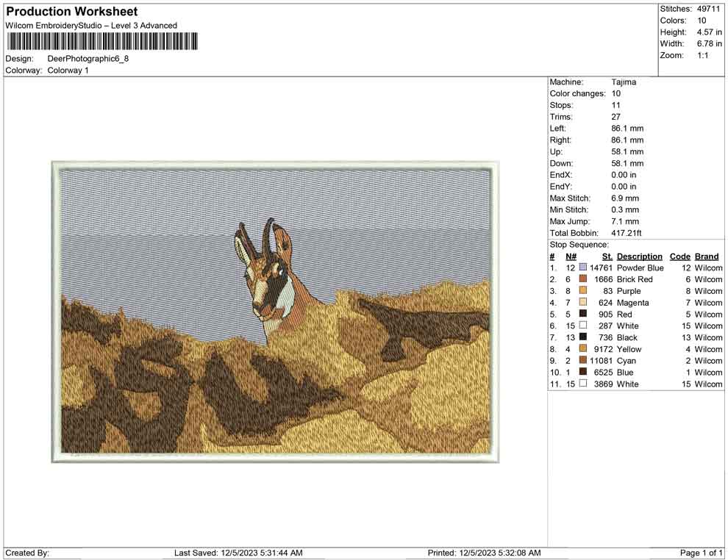728x560 pixels.
Task: Click the 'Code' column header
Action: point(679,256)
